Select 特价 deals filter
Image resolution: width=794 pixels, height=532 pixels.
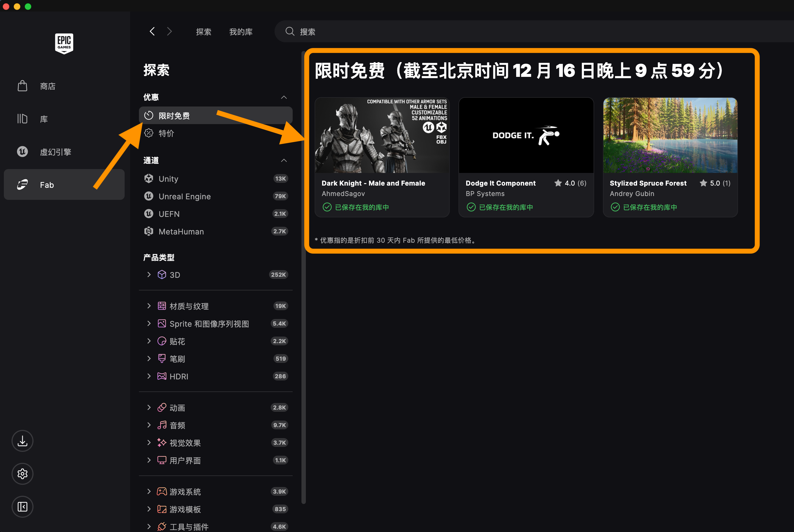(x=166, y=133)
